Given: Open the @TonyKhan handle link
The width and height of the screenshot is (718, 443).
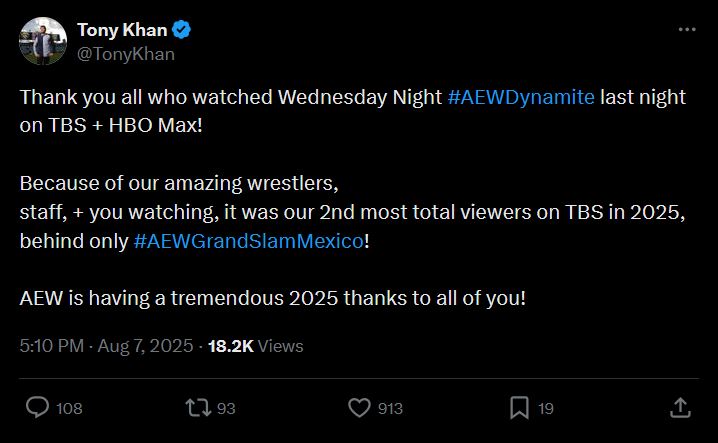Looking at the screenshot, I should point(125,54).
